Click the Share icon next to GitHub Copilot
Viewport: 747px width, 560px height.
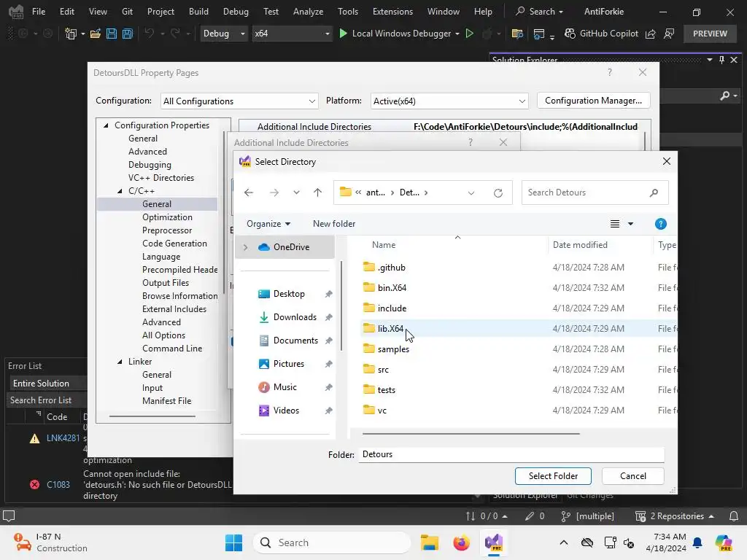tap(650, 34)
